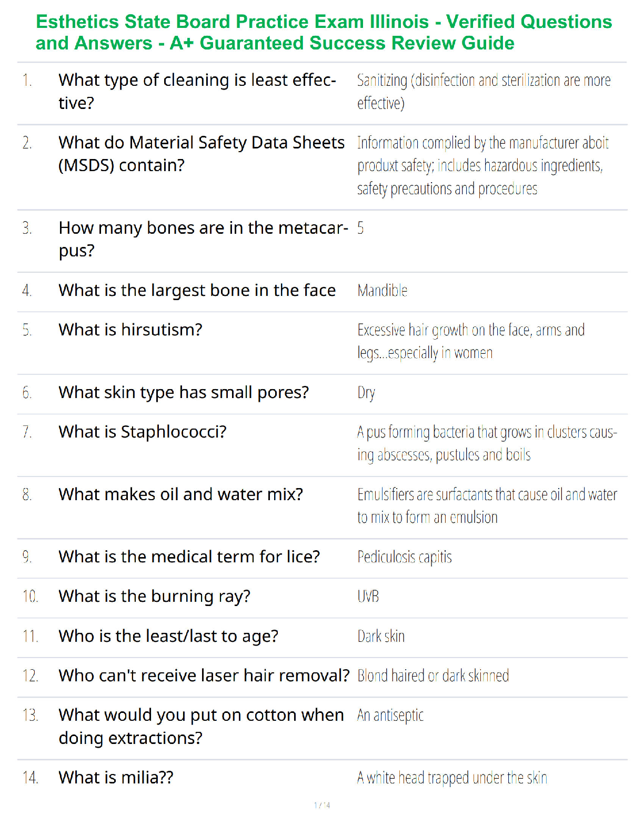This screenshot has width=644, height=834.
Task: Select the MSDS question text
Action: pyautogui.click(x=202, y=154)
